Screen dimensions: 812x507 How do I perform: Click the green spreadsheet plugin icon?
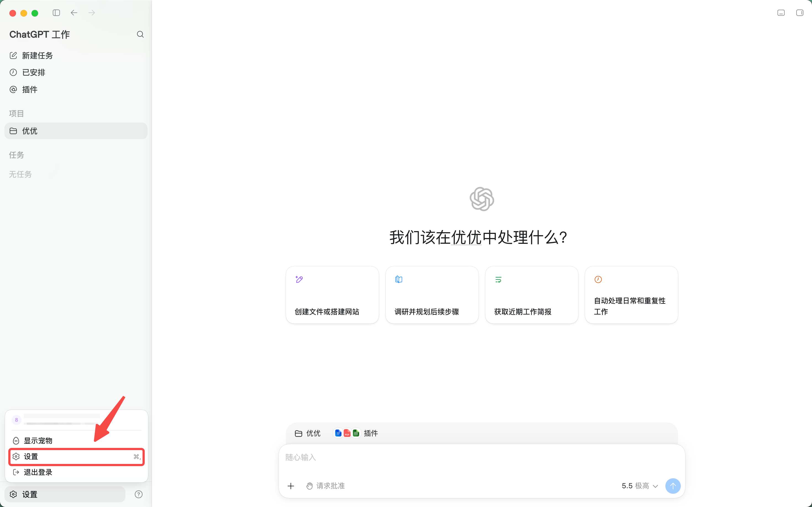click(356, 434)
